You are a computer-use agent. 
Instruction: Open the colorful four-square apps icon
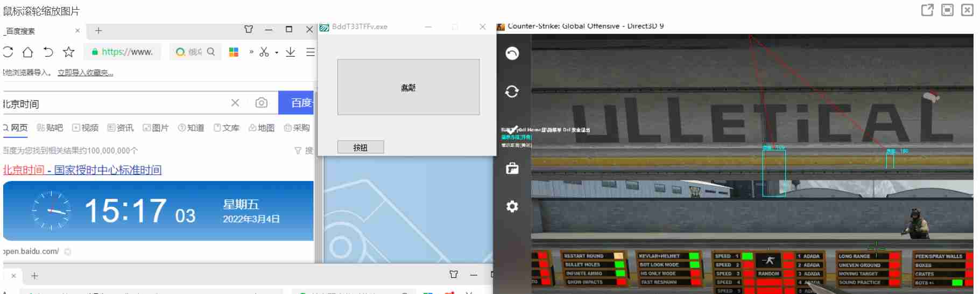234,52
